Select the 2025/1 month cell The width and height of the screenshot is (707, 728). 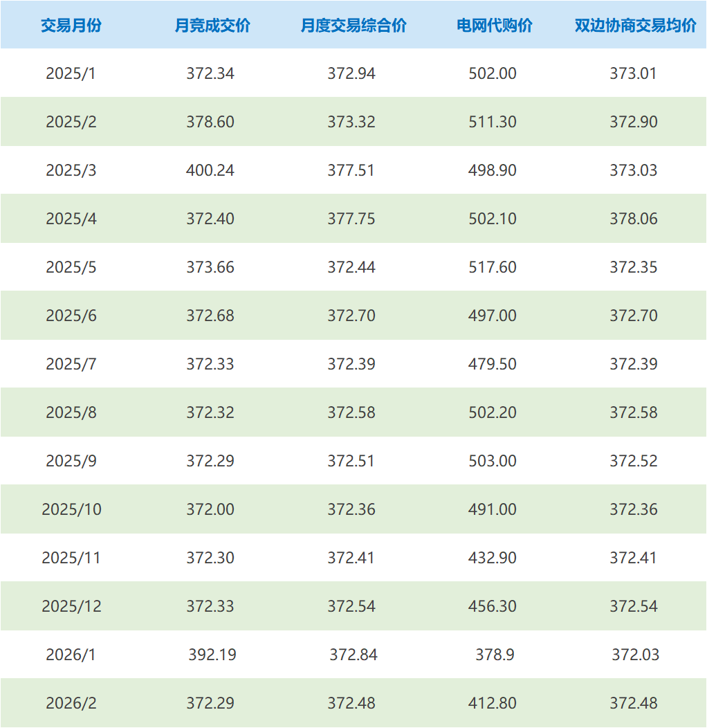click(x=71, y=73)
